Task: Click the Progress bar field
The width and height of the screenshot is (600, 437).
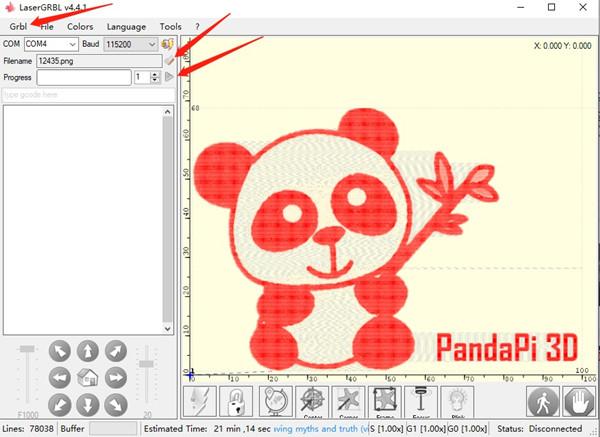Action: point(84,77)
